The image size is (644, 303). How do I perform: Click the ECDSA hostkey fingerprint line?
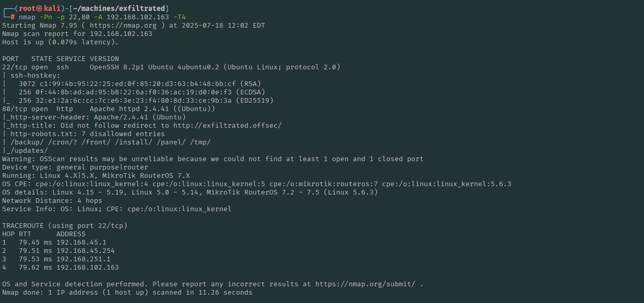[x=136, y=92]
